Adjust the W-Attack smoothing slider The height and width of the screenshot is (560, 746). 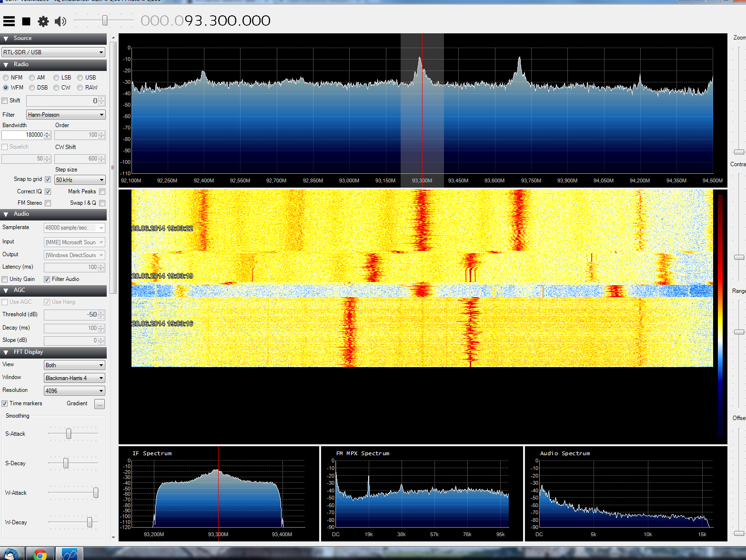(96, 493)
